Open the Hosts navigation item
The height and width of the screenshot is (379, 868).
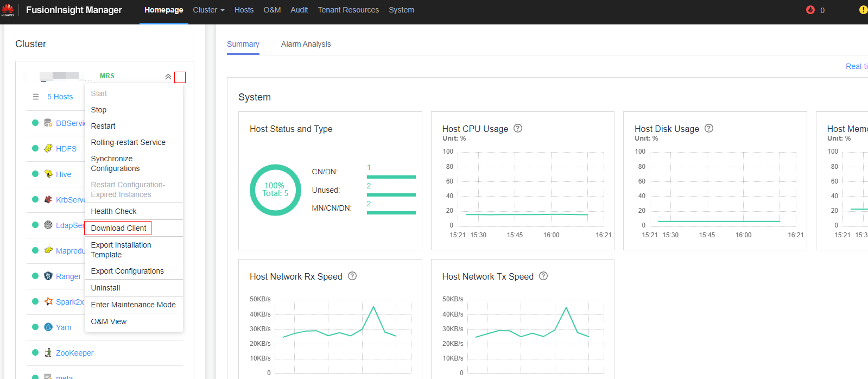(244, 10)
